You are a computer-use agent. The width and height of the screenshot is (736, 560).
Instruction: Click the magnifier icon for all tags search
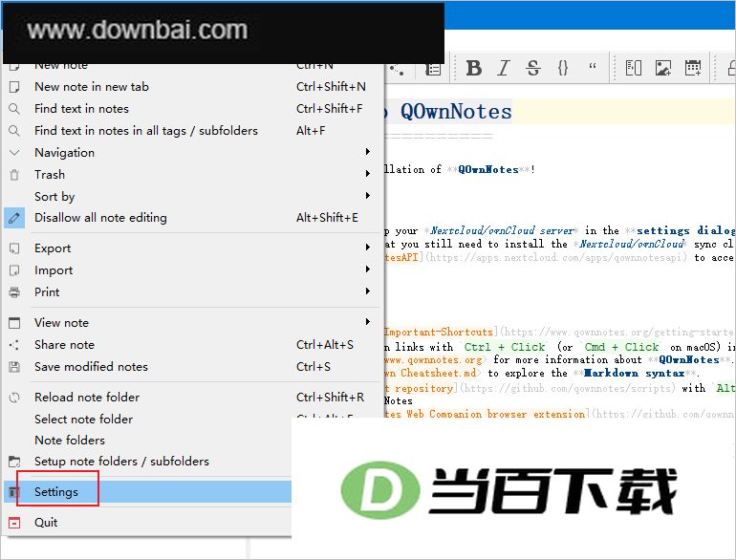[x=14, y=131]
